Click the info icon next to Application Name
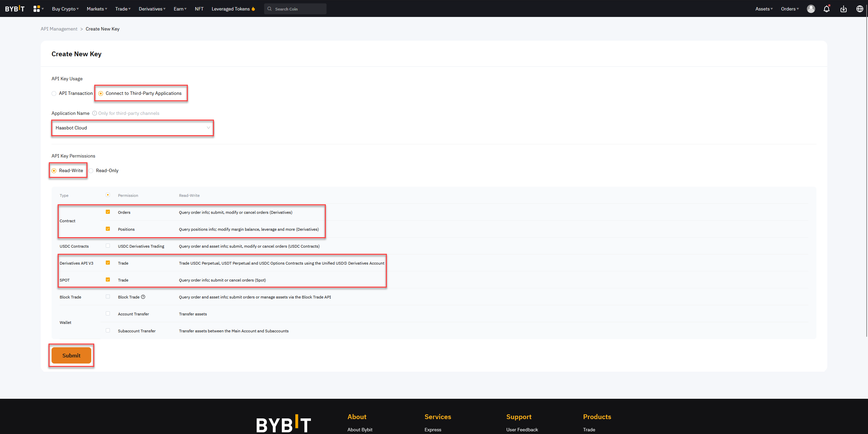Viewport: 868px width, 434px height. pyautogui.click(x=94, y=113)
